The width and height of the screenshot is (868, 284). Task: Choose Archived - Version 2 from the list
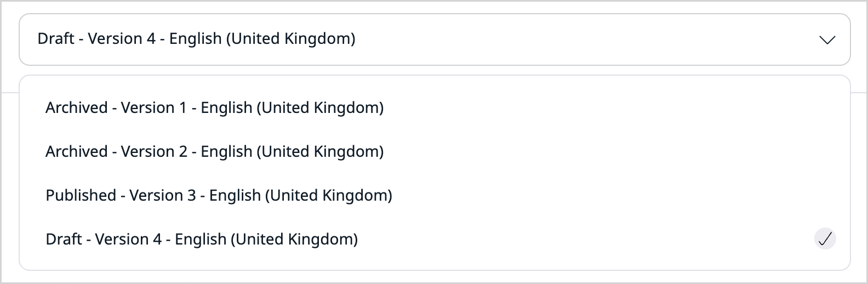tap(214, 151)
